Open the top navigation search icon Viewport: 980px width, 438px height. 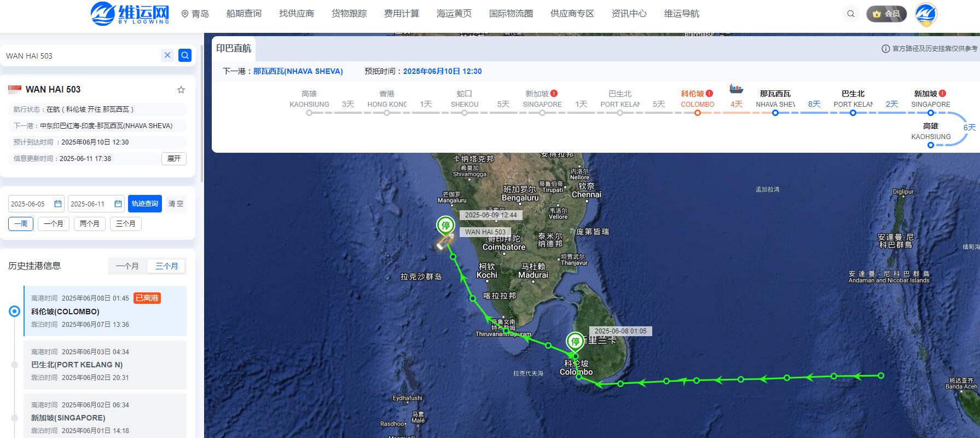850,14
